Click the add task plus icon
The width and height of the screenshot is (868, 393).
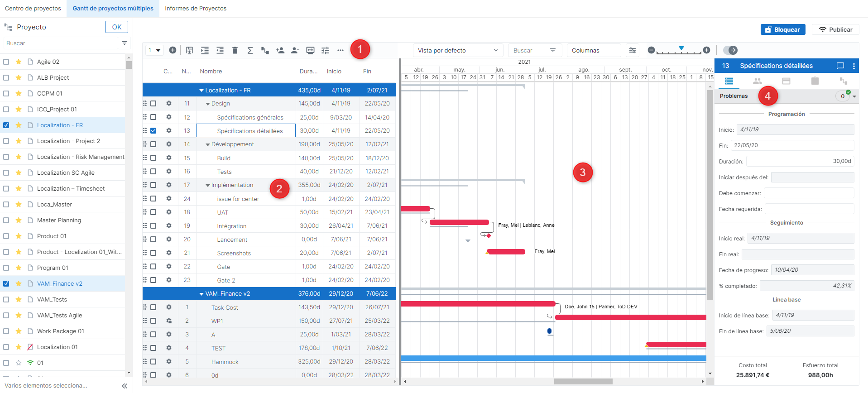(173, 50)
